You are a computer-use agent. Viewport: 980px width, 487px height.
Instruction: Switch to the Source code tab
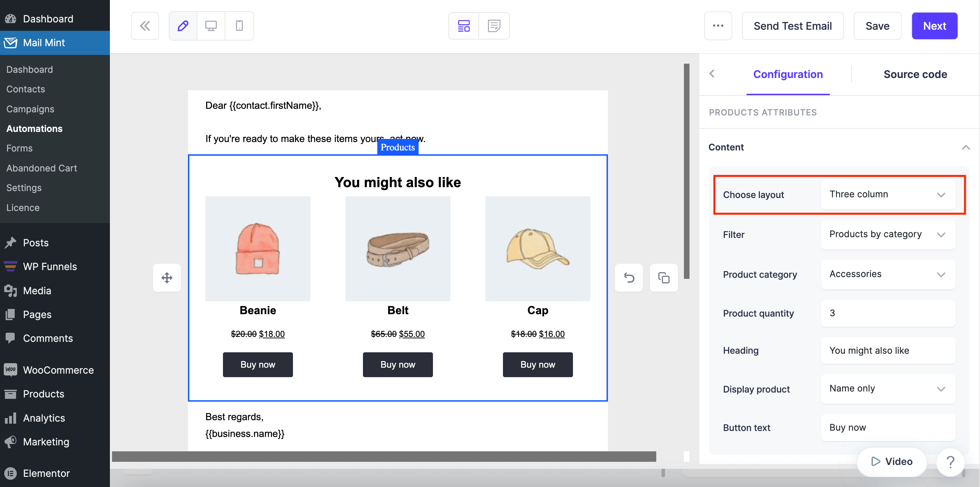915,74
